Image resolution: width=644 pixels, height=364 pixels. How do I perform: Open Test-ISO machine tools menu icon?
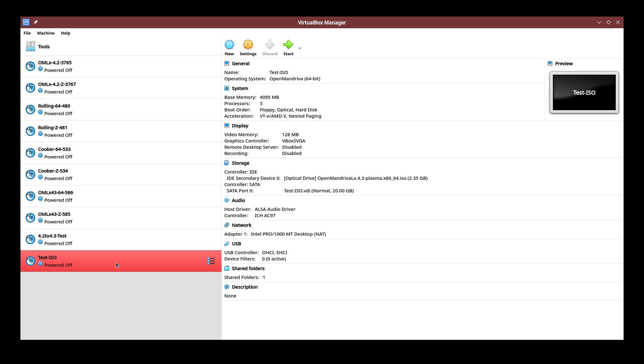(211, 261)
